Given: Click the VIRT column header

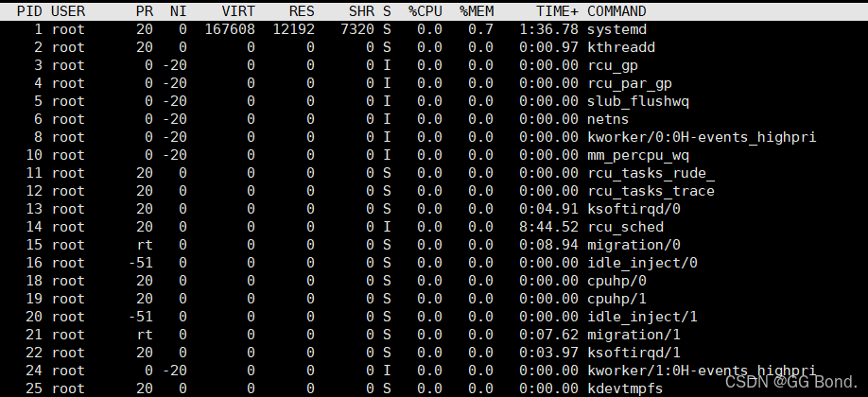Looking at the screenshot, I should tap(238, 11).
